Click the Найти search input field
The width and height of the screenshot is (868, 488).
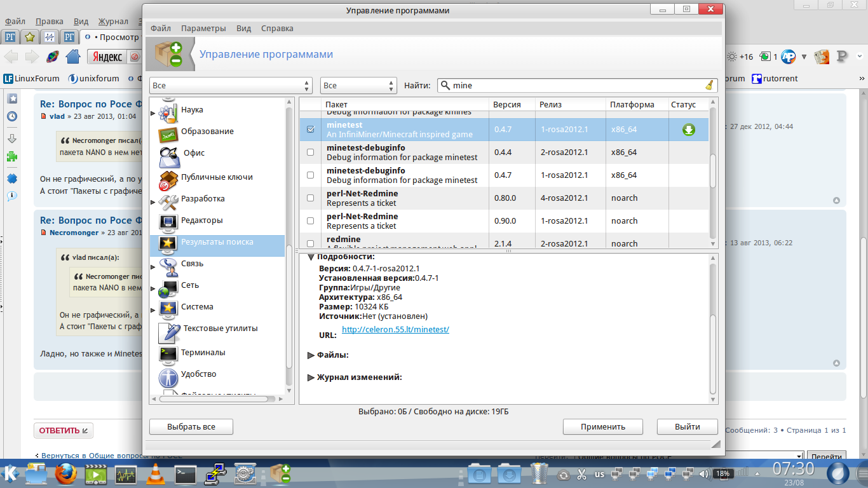[x=572, y=86]
